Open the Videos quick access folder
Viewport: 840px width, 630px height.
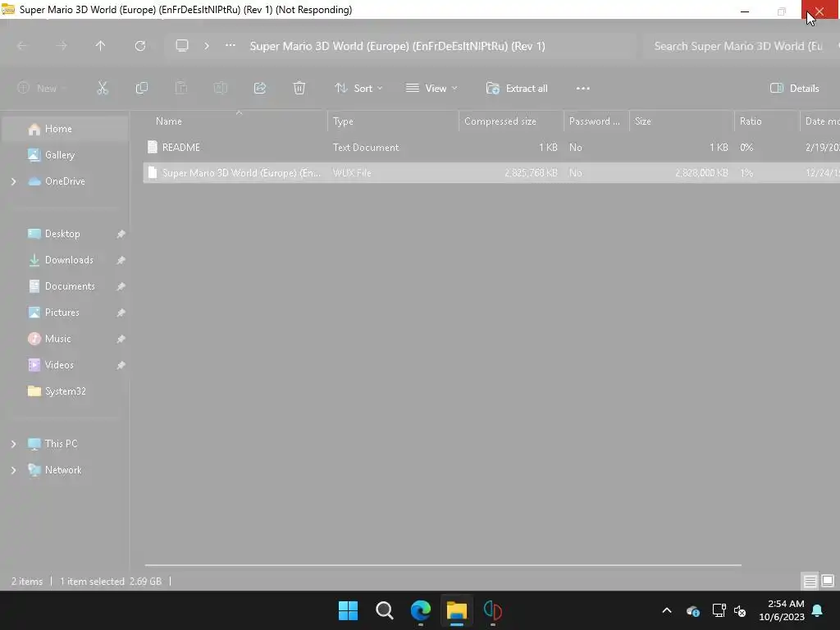[59, 365]
